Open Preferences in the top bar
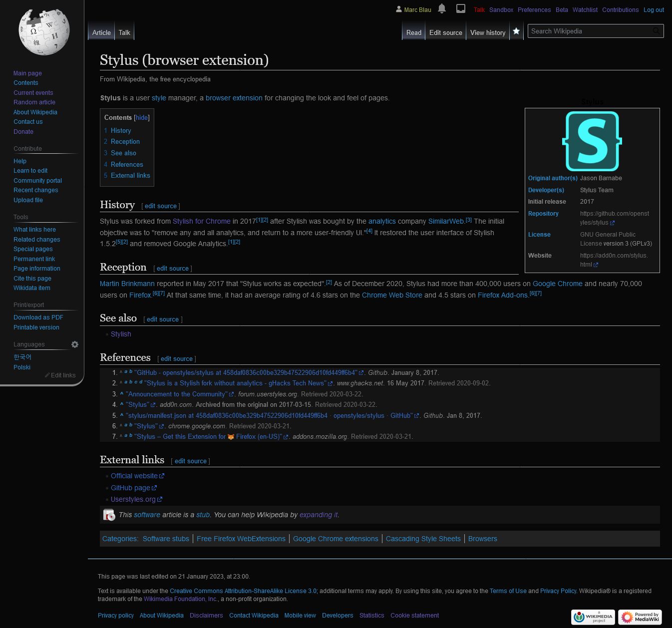This screenshot has width=672, height=628. click(534, 10)
